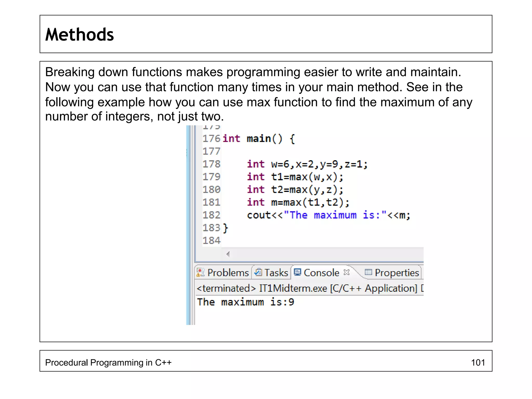Screen dimensions: 532x399
Task: Open the Problems tab
Action: pos(223,272)
